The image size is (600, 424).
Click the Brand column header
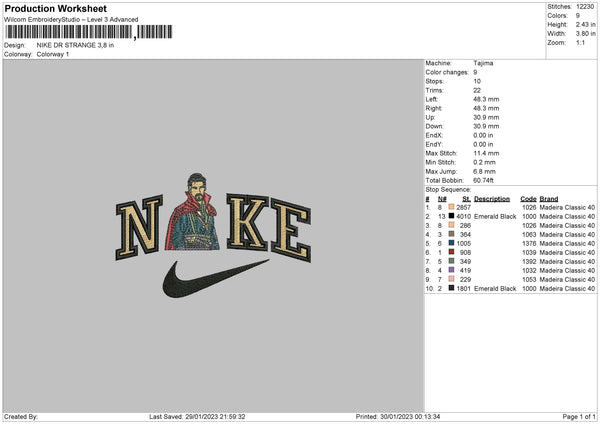549,199
